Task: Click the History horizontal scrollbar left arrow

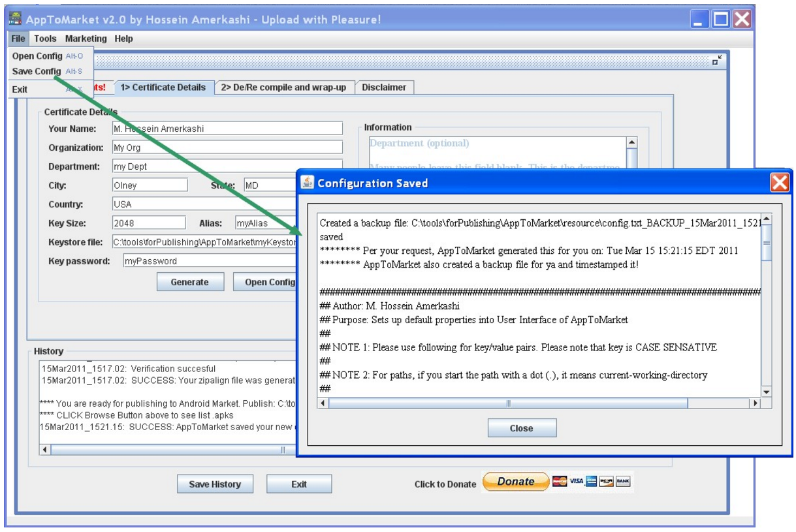Action: (45, 450)
